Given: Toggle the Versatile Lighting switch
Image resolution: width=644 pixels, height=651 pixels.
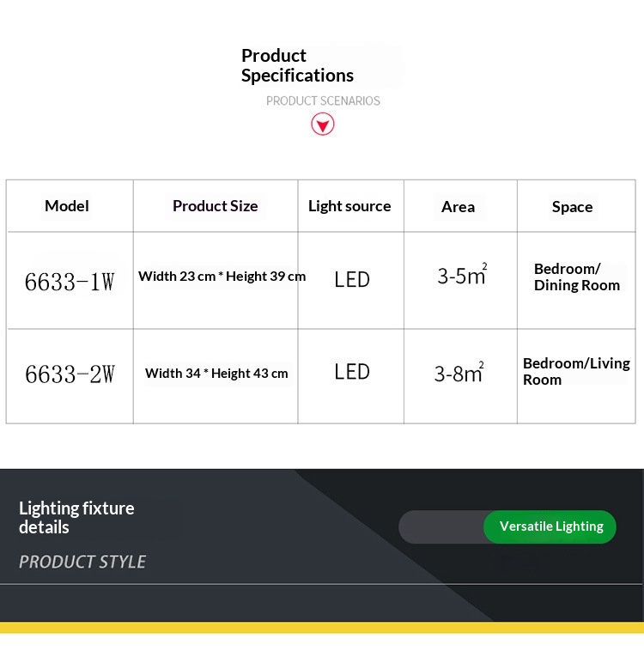Looking at the screenshot, I should [550, 526].
